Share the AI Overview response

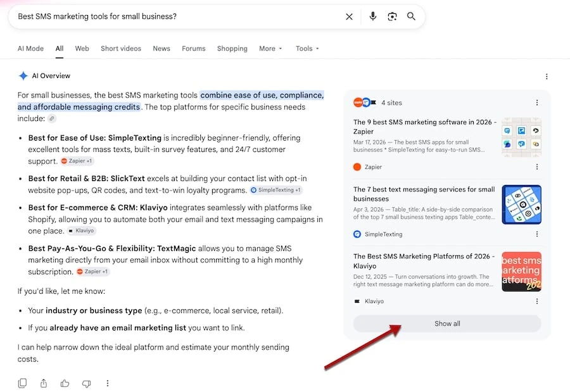(44, 383)
